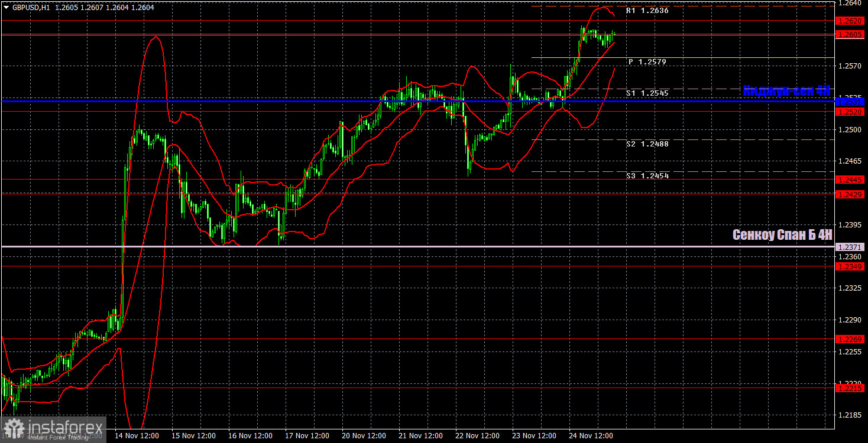
Task: Click the 1.2395 price axis value
Action: (x=851, y=225)
